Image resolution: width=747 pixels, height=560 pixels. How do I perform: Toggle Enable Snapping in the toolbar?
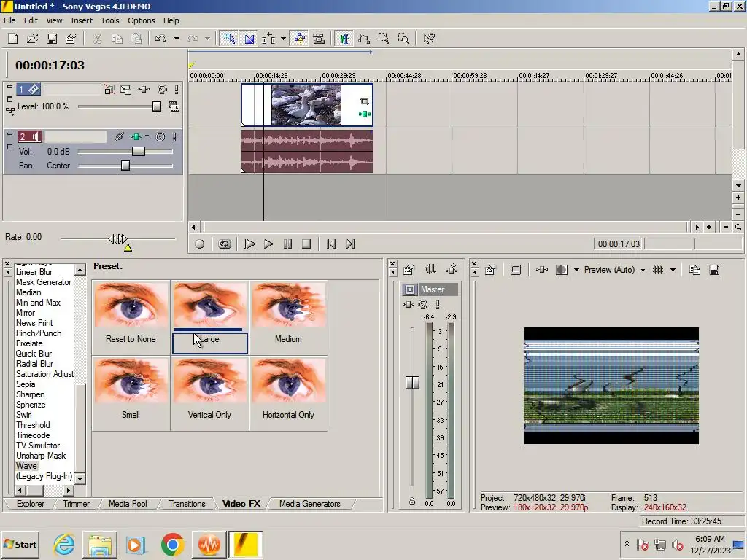pos(229,39)
